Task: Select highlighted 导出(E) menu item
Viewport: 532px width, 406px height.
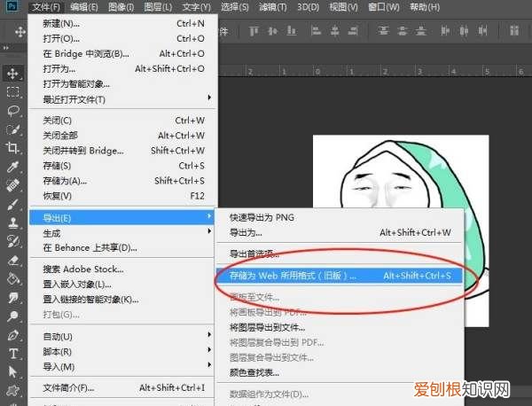Action: point(121,217)
